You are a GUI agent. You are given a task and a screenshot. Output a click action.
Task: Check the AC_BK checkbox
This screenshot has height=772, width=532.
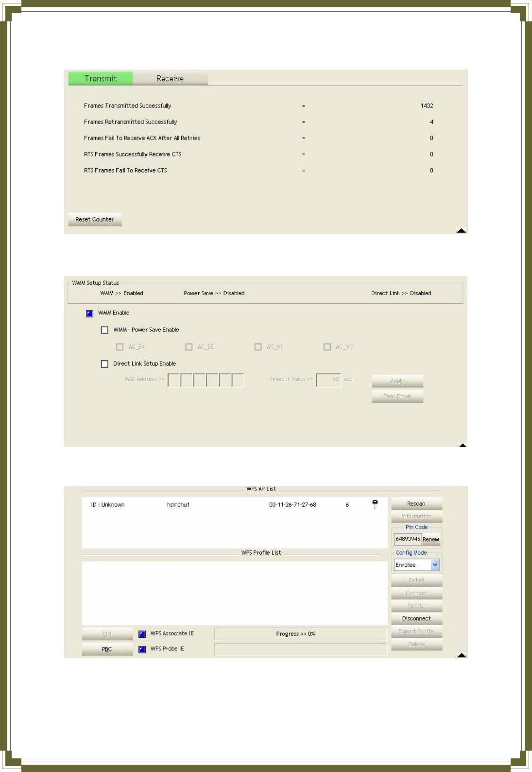[120, 347]
